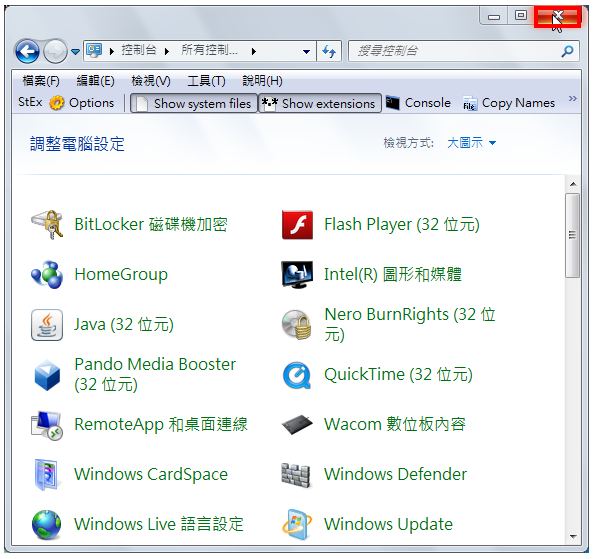Click the Control Panel icon in address bar

(x=94, y=50)
